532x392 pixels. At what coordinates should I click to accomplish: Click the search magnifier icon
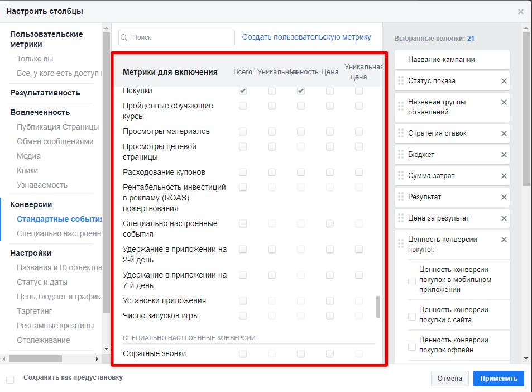(125, 37)
